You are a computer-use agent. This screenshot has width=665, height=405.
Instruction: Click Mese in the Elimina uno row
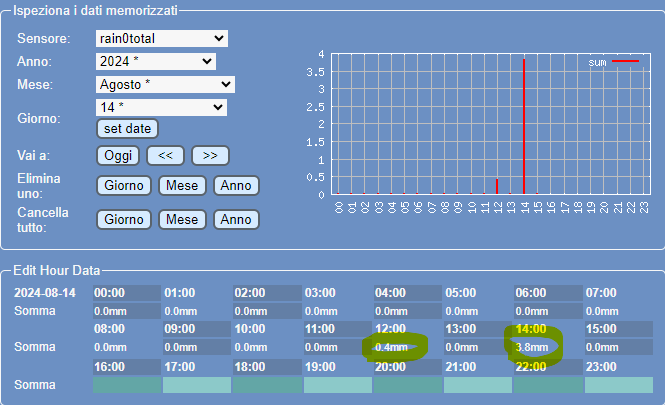click(x=182, y=186)
